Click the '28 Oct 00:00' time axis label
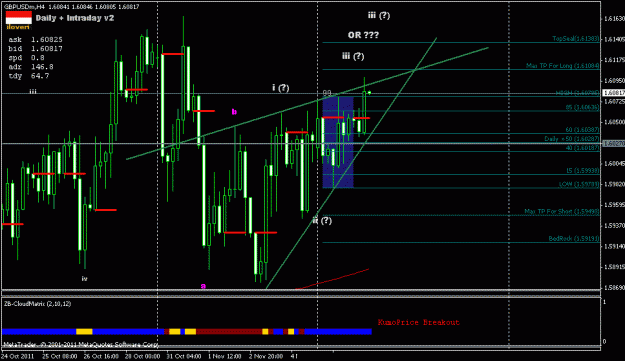625x361 pixels. (x=143, y=356)
